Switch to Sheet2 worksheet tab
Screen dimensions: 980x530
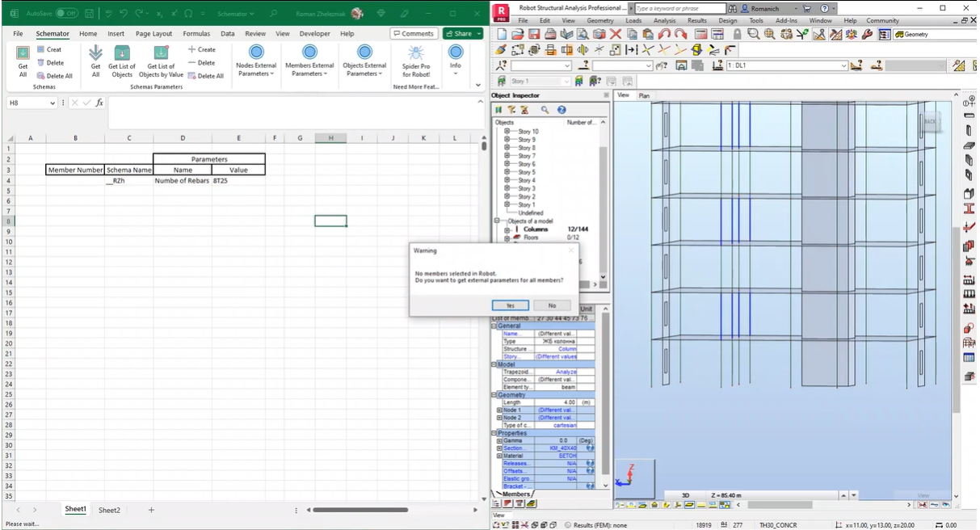tap(109, 511)
